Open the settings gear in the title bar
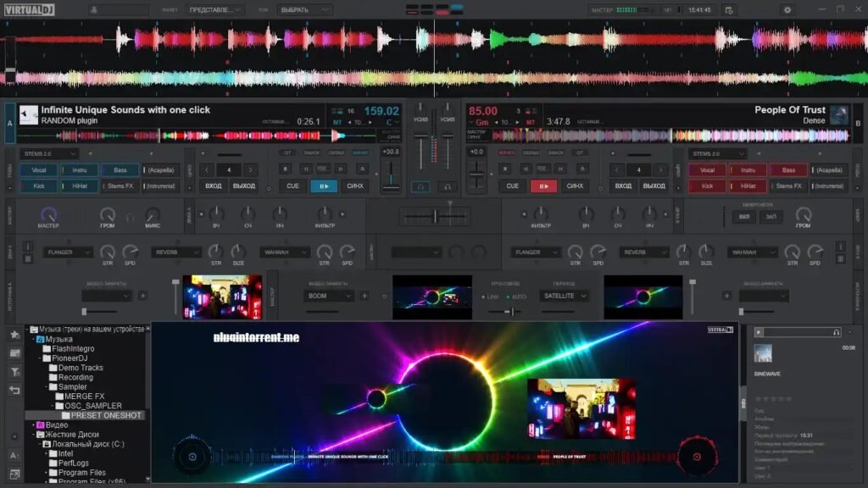 [x=787, y=10]
